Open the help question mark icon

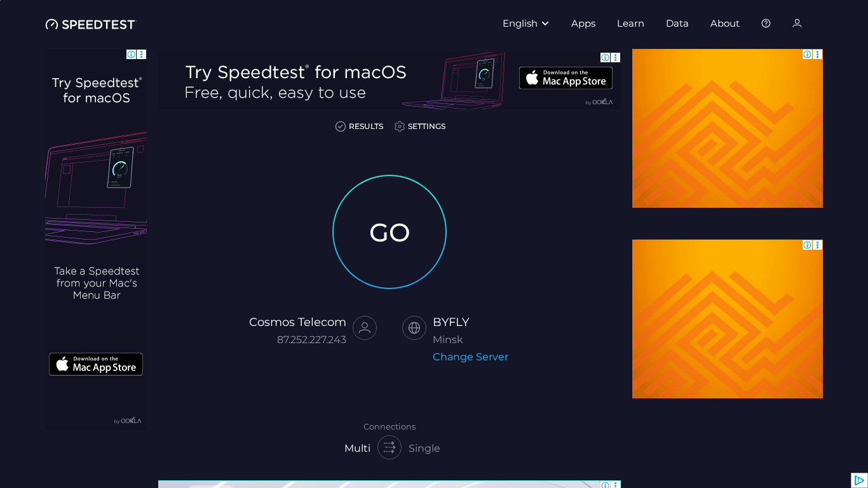(x=766, y=24)
